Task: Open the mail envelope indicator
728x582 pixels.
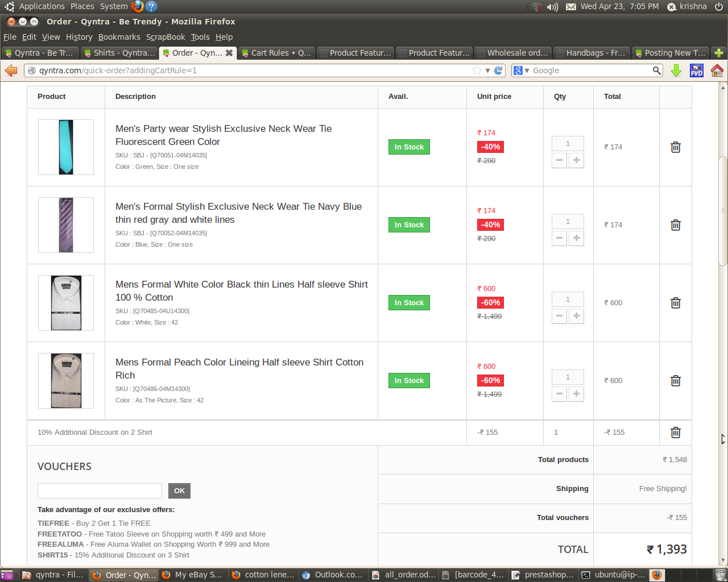Action: (x=571, y=7)
